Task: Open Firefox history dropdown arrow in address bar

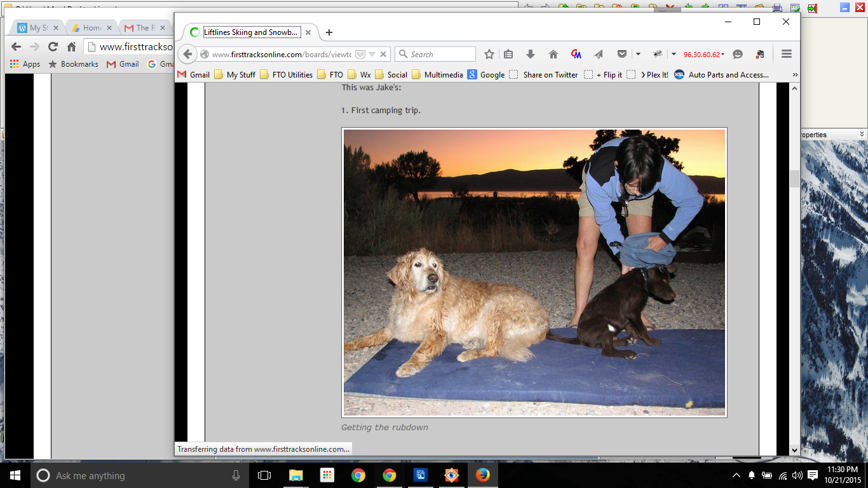Action: click(372, 54)
